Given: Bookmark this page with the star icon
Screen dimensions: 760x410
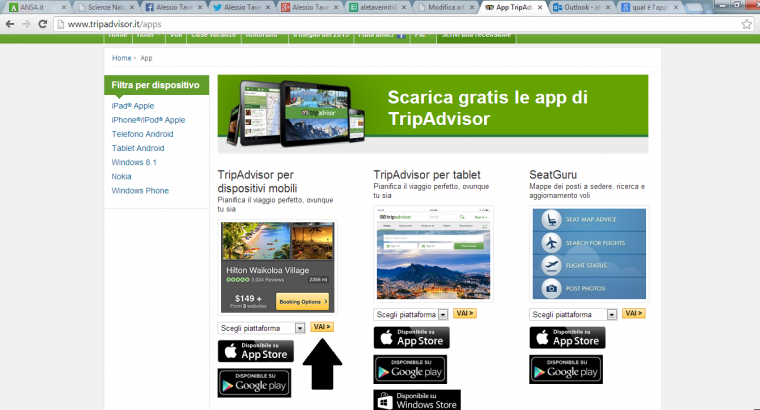Looking at the screenshot, I should [x=747, y=24].
